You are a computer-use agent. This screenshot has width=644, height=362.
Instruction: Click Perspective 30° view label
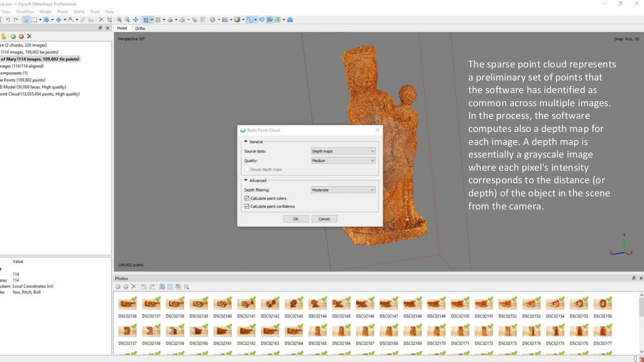point(131,39)
